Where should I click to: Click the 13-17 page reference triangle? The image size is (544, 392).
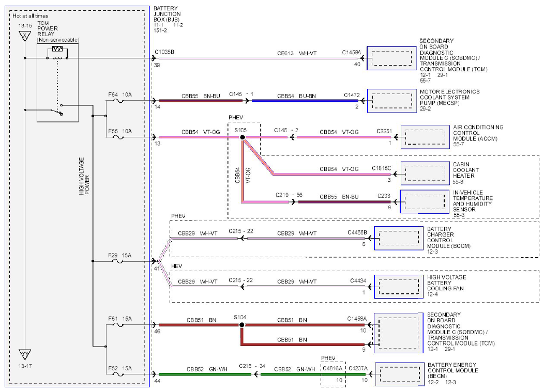pyautogui.click(x=25, y=355)
